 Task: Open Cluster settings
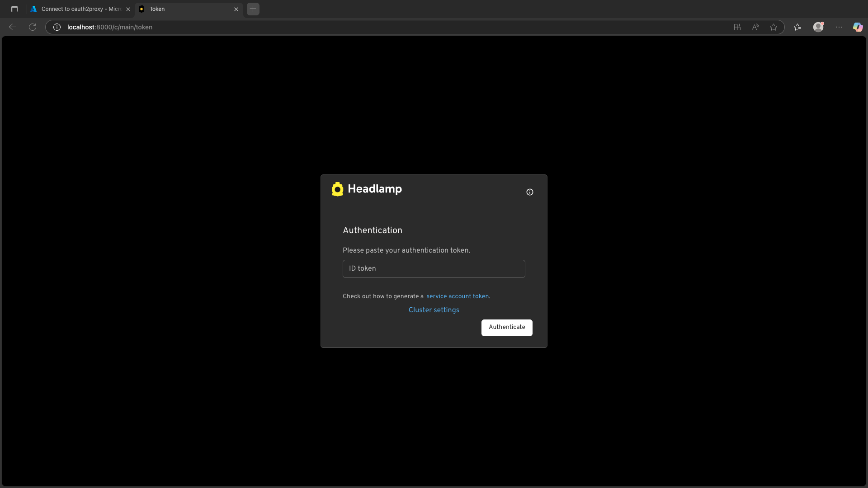(x=434, y=310)
